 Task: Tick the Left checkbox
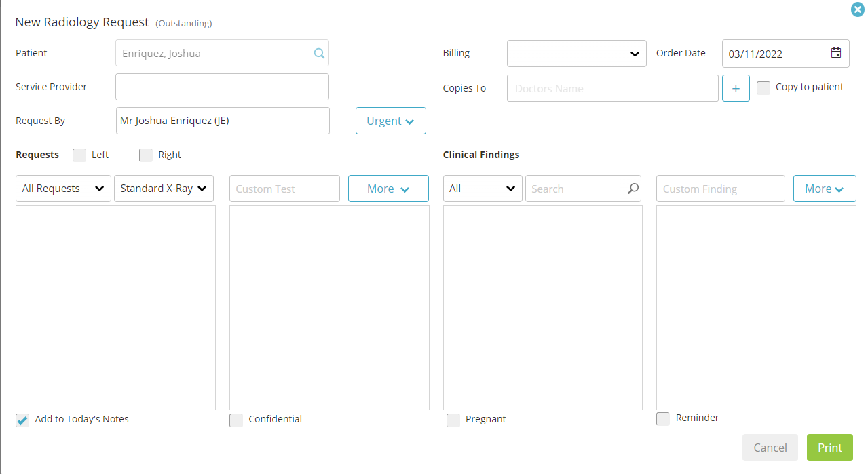[x=79, y=155]
